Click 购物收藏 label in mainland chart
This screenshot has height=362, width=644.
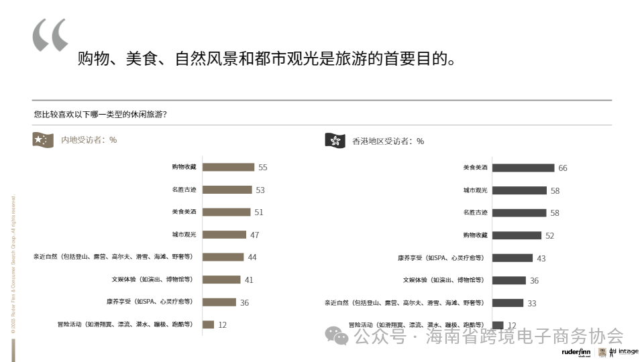[184, 167]
